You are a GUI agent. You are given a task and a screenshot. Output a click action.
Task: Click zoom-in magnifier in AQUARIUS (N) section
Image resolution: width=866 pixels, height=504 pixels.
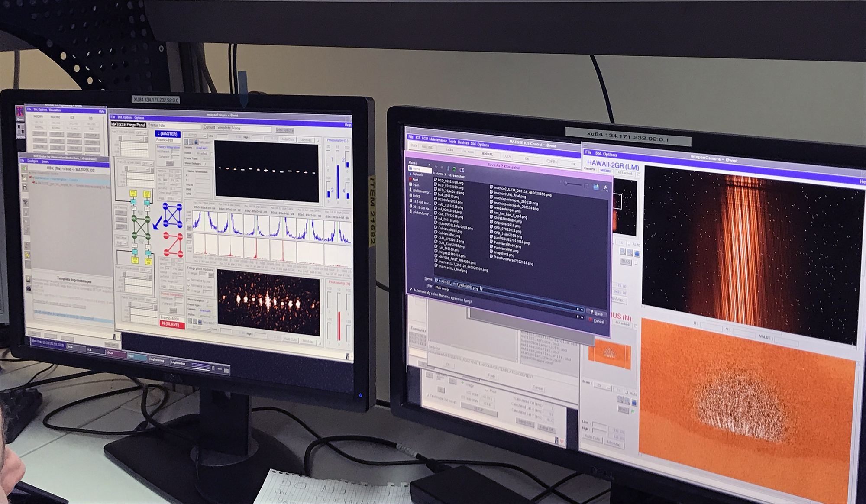620,399
